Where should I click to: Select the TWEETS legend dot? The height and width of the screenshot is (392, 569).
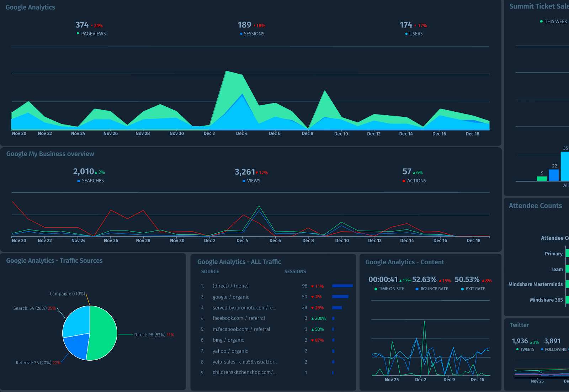[x=517, y=349]
